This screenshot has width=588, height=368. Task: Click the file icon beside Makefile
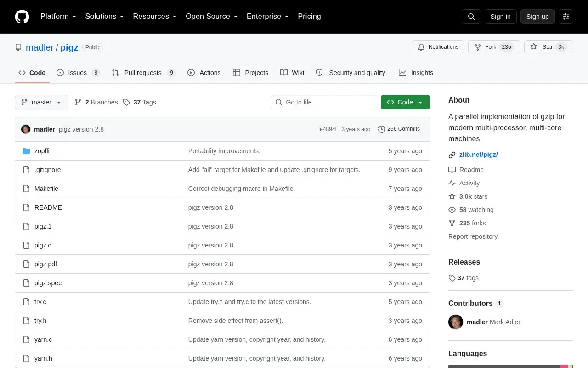pos(26,189)
